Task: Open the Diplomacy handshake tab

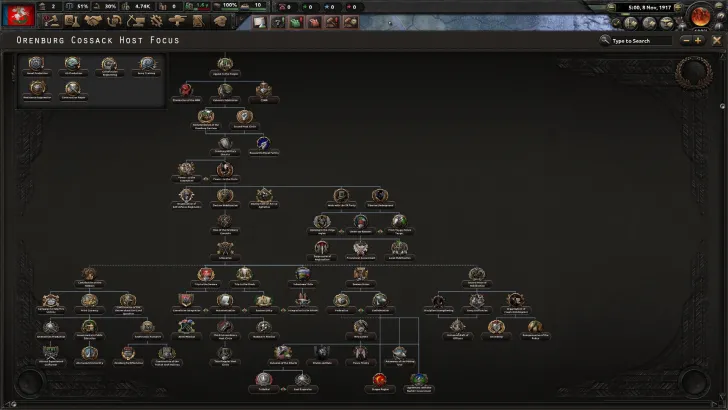Action: pyautogui.click(x=91, y=21)
